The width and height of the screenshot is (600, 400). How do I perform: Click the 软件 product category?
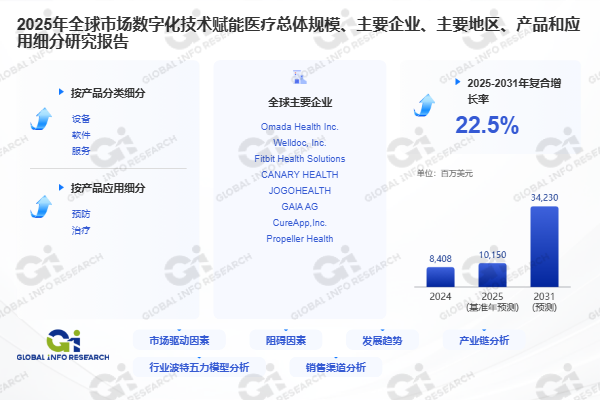pyautogui.click(x=81, y=135)
